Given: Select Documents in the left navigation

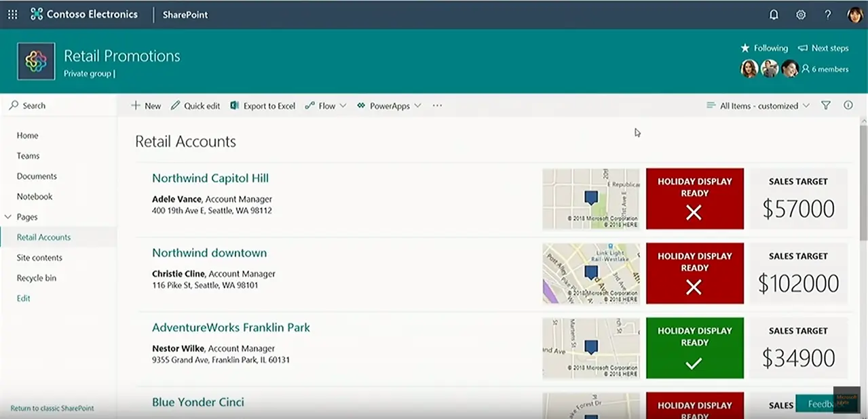Looking at the screenshot, I should pos(37,176).
